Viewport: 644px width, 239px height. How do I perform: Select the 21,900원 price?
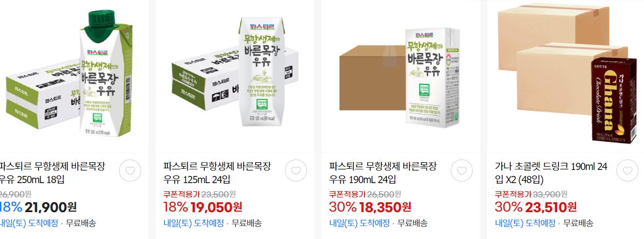coord(51,207)
